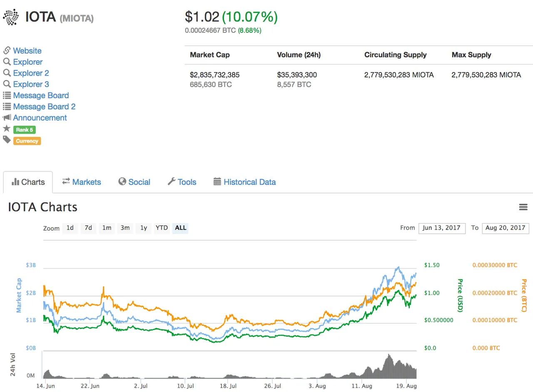The image size is (533, 392).
Task: Click the wrench icon on the Tools tab
Action: tap(172, 181)
